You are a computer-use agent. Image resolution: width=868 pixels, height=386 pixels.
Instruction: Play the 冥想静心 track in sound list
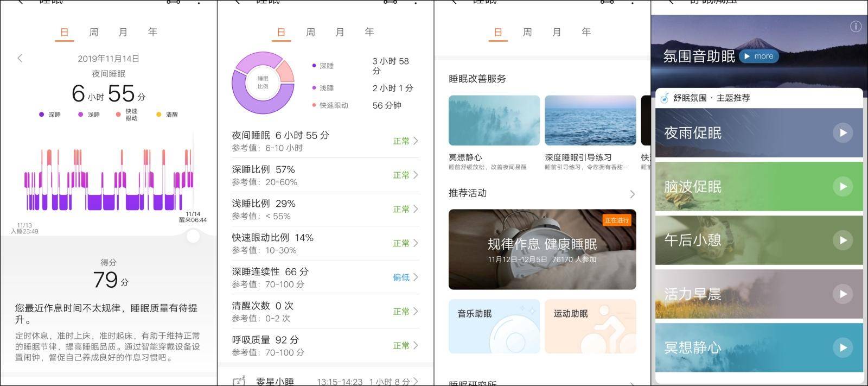pos(843,347)
